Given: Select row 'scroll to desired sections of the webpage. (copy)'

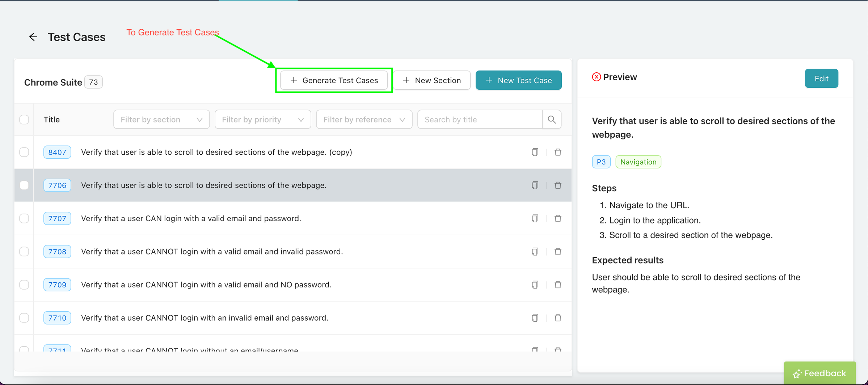Looking at the screenshot, I should pos(293,152).
